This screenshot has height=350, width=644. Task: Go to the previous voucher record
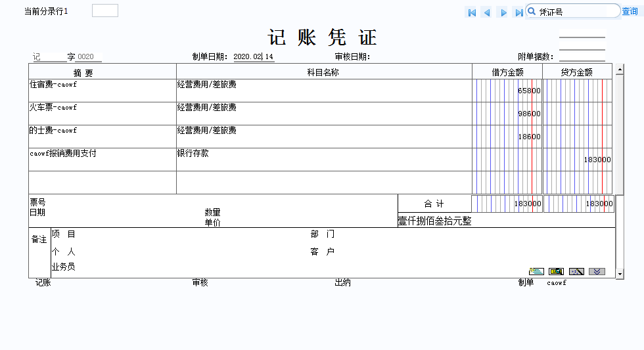click(487, 12)
